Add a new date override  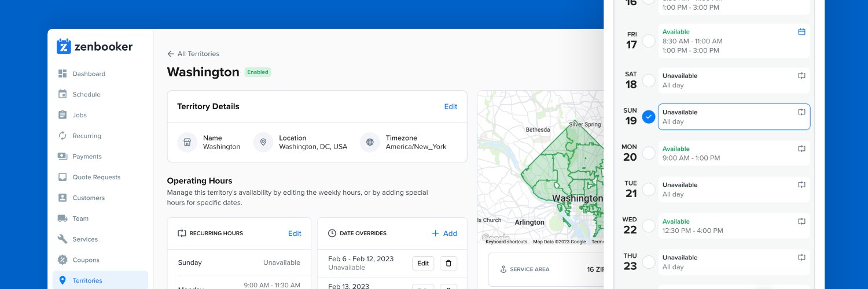[444, 234]
